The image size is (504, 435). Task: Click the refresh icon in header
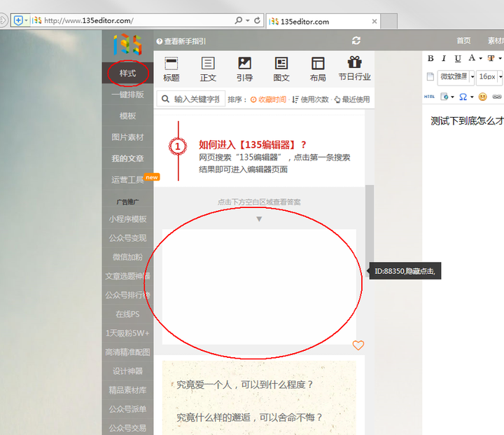[356, 41]
